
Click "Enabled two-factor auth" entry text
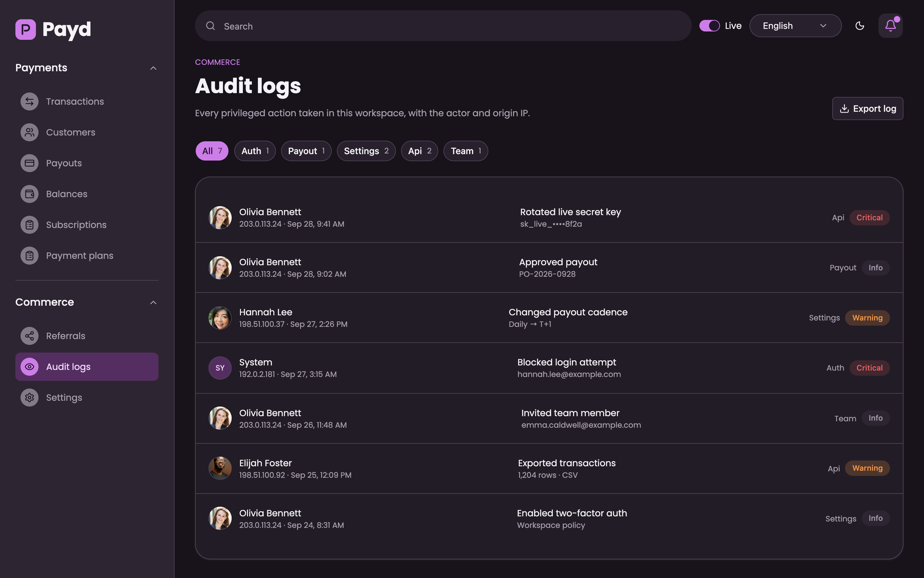point(572,513)
